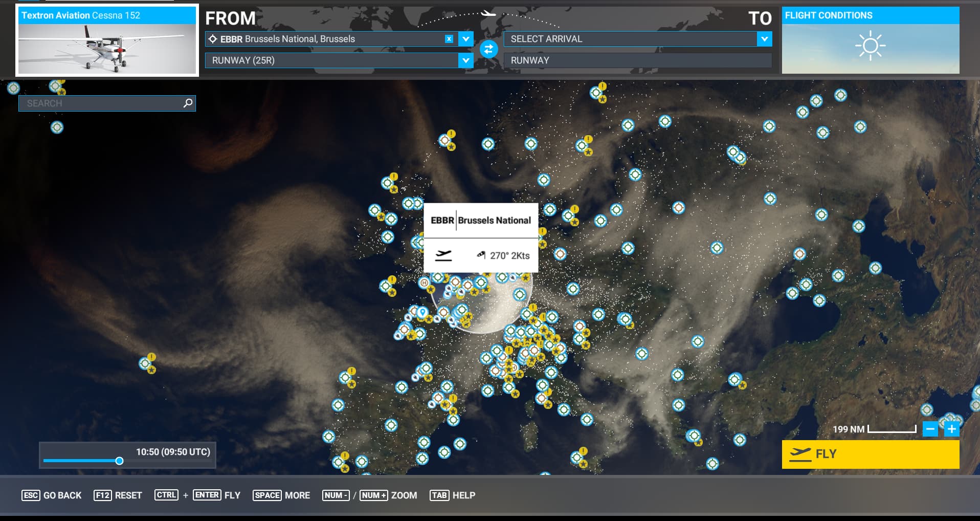The height and width of the screenshot is (521, 980).
Task: Click the departure plane icon in EBBR popup
Action: click(x=443, y=255)
